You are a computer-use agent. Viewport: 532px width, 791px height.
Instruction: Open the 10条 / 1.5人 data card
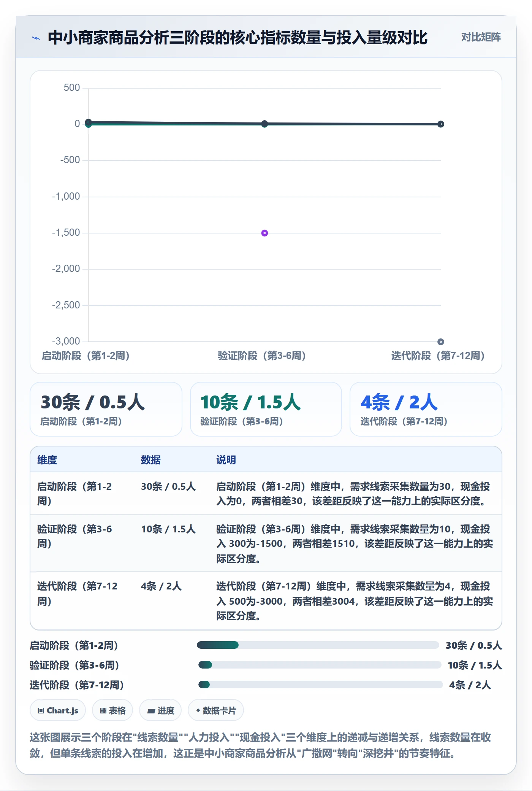click(266, 409)
